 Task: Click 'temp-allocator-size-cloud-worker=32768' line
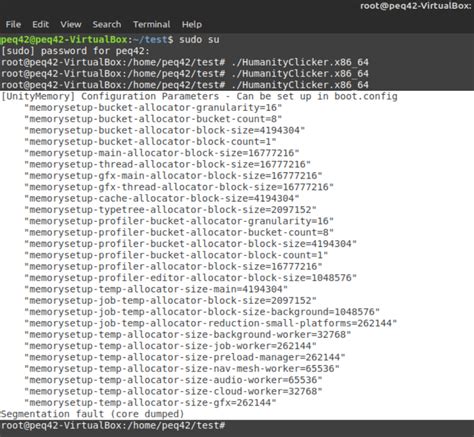point(173,391)
